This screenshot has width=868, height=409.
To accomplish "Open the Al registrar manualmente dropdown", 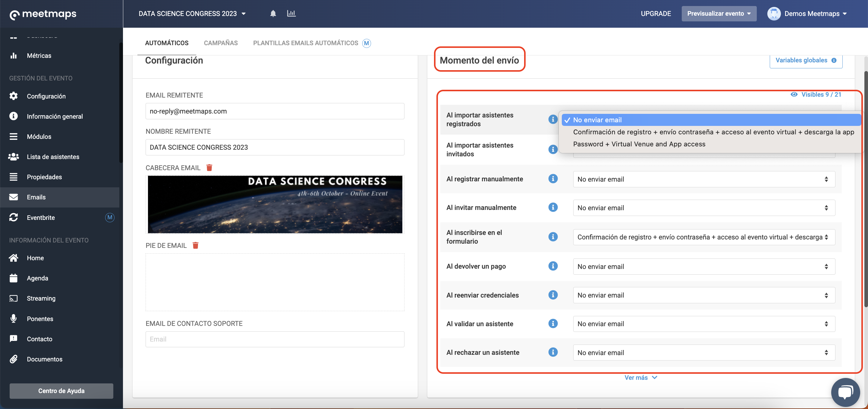I will pyautogui.click(x=704, y=179).
